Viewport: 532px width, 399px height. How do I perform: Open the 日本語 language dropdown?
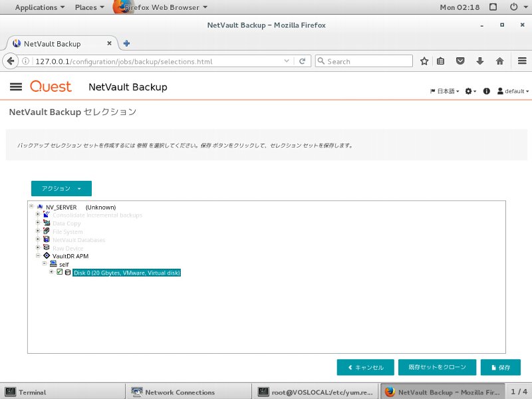[445, 91]
